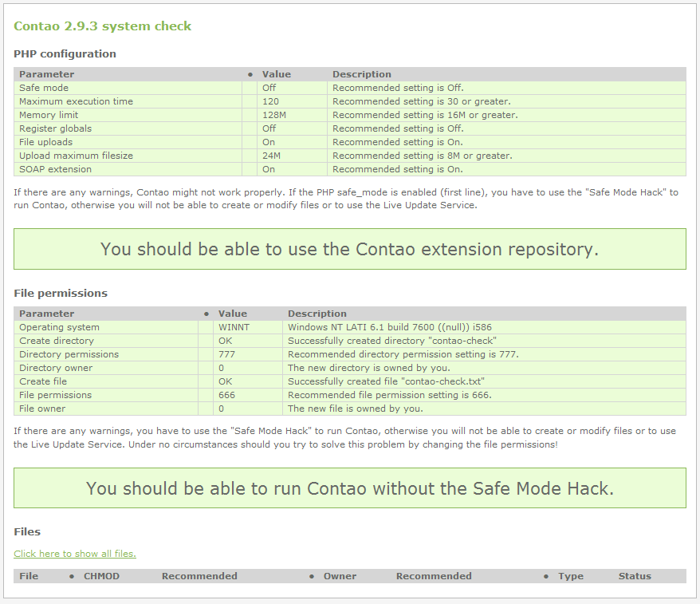Click the Contao extension repository notice banner
The image size is (700, 604).
(349, 249)
